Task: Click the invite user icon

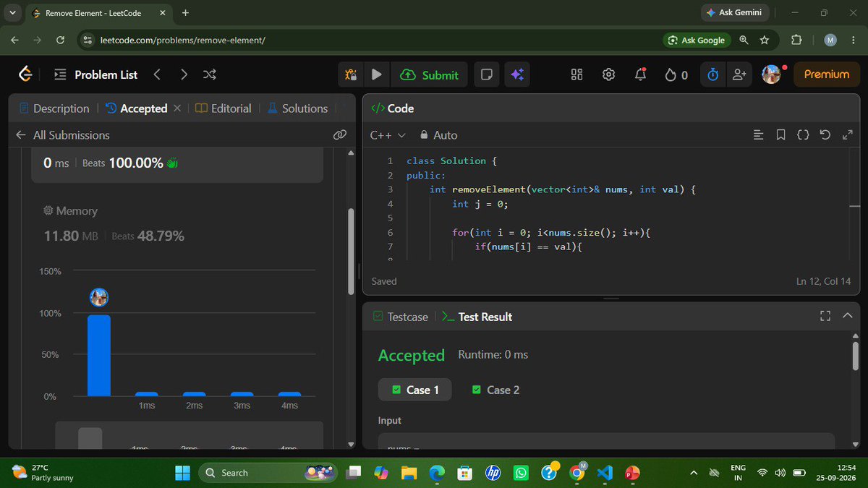Action: tap(739, 74)
